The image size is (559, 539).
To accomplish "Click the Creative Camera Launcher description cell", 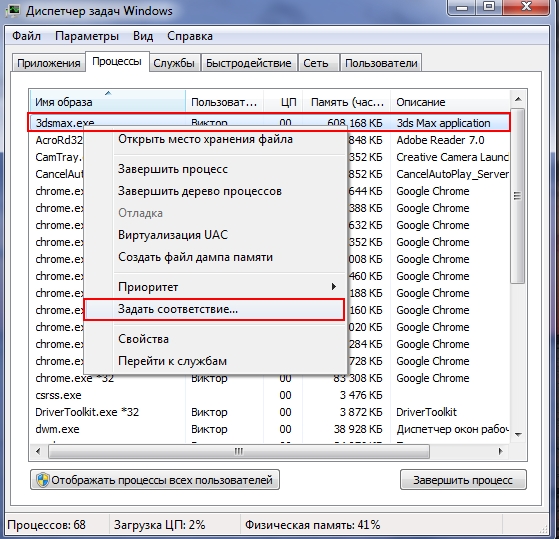I will pyautogui.click(x=452, y=157).
